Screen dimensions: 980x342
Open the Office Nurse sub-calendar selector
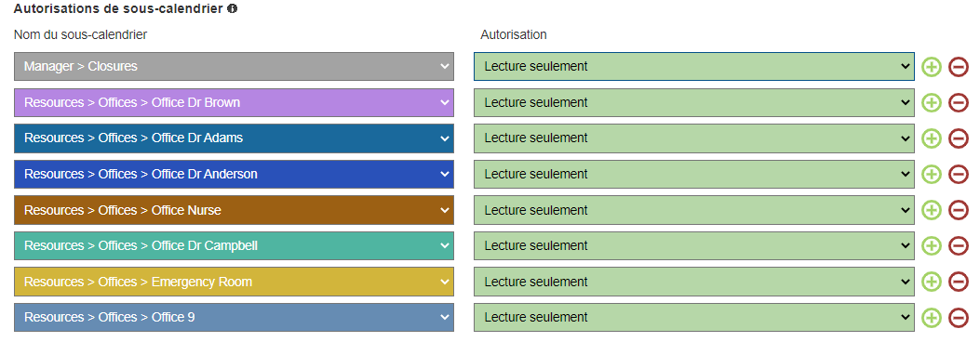pyautogui.click(x=234, y=210)
